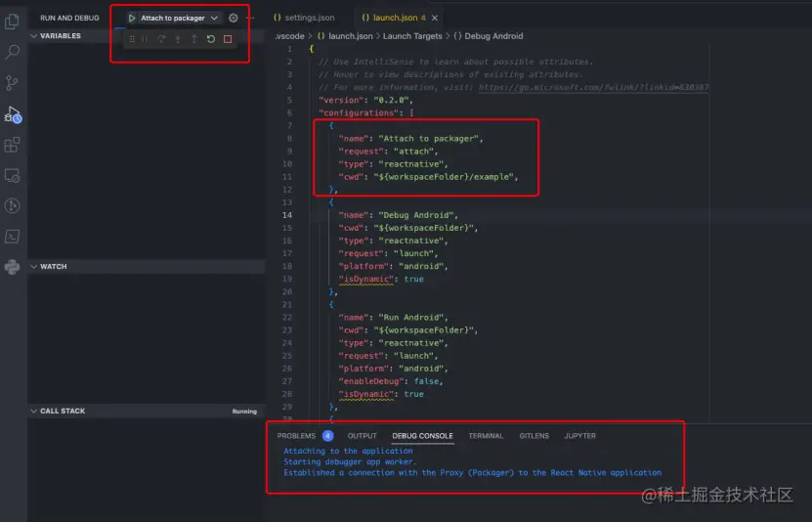Pause the debug session
The height and width of the screenshot is (523, 812).
coord(145,39)
